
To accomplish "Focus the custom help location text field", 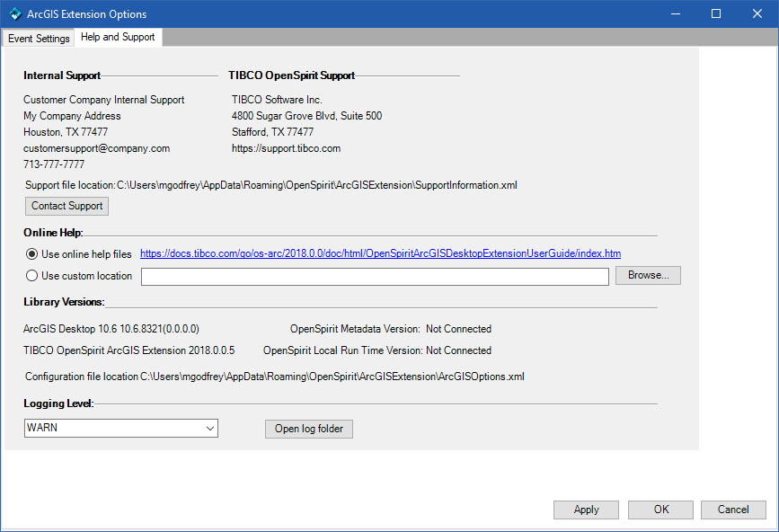I will pyautogui.click(x=375, y=277).
